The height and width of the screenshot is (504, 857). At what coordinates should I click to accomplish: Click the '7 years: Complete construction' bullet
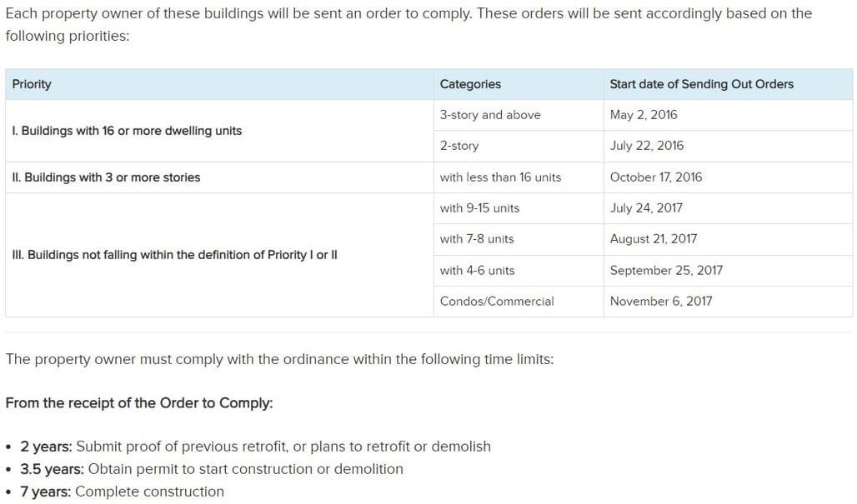tap(122, 492)
